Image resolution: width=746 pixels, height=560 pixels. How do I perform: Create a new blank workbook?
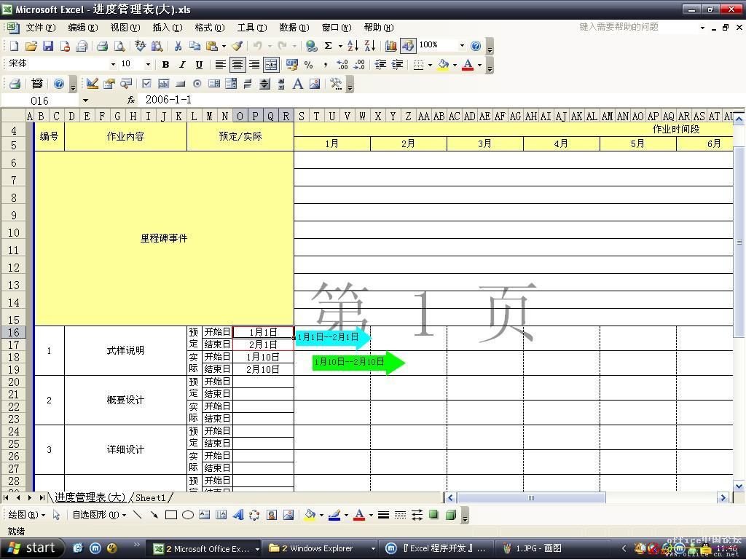15,46
